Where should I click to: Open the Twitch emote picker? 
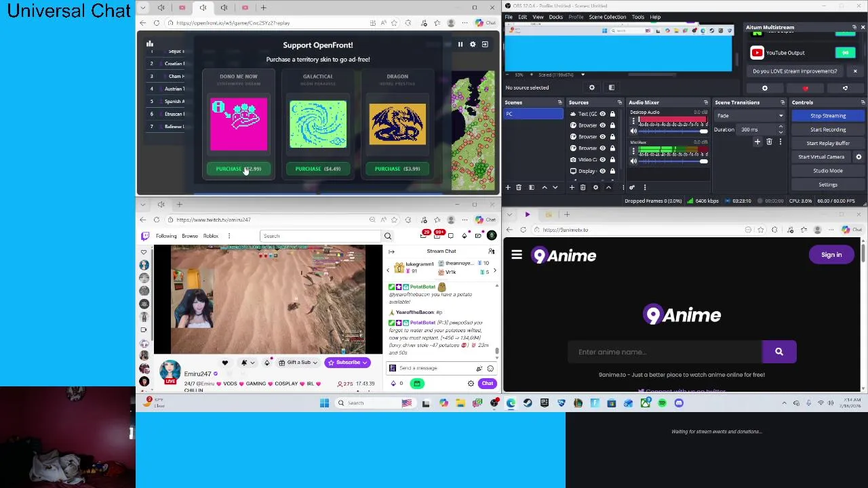click(x=490, y=368)
